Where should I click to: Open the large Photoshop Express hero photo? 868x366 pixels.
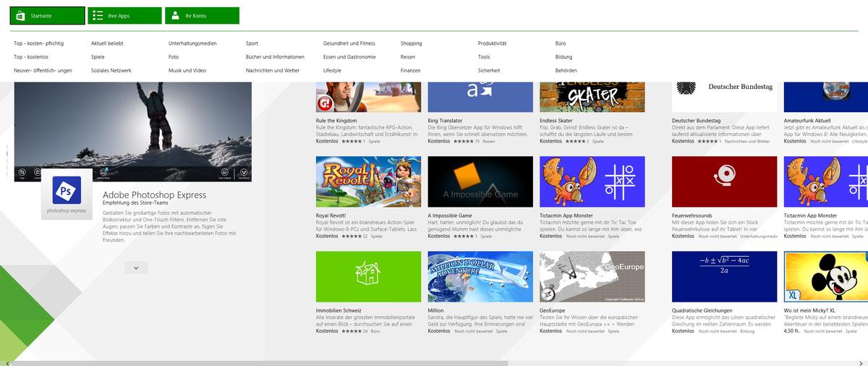(133, 131)
